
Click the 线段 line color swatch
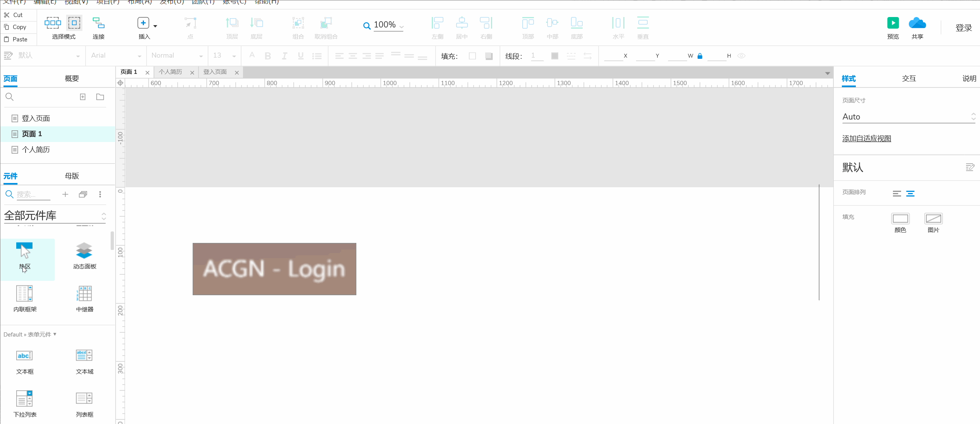(x=554, y=56)
